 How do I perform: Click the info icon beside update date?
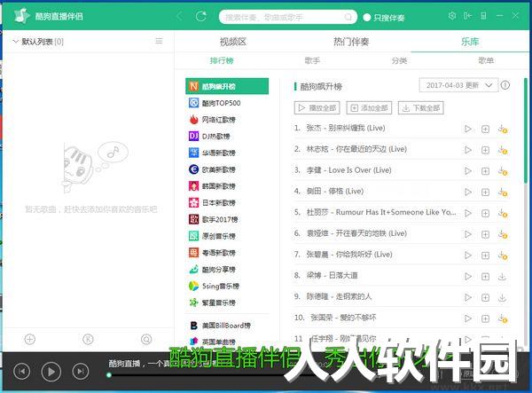(505, 85)
